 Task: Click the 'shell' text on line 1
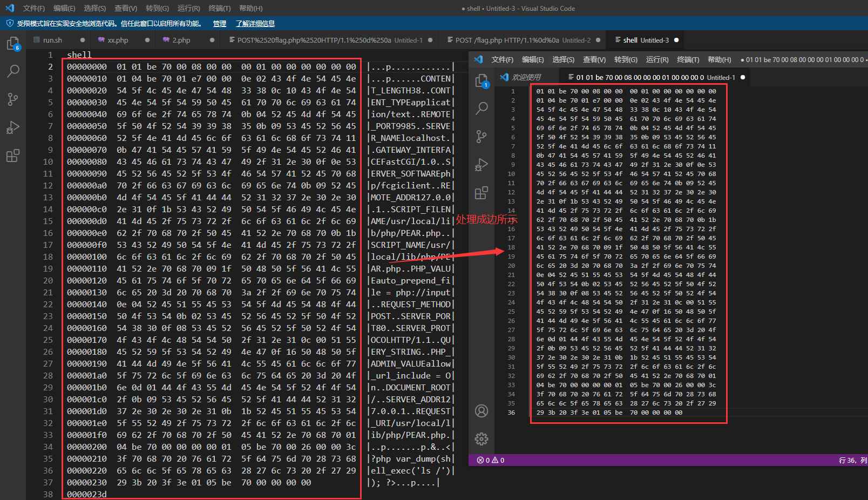point(79,55)
